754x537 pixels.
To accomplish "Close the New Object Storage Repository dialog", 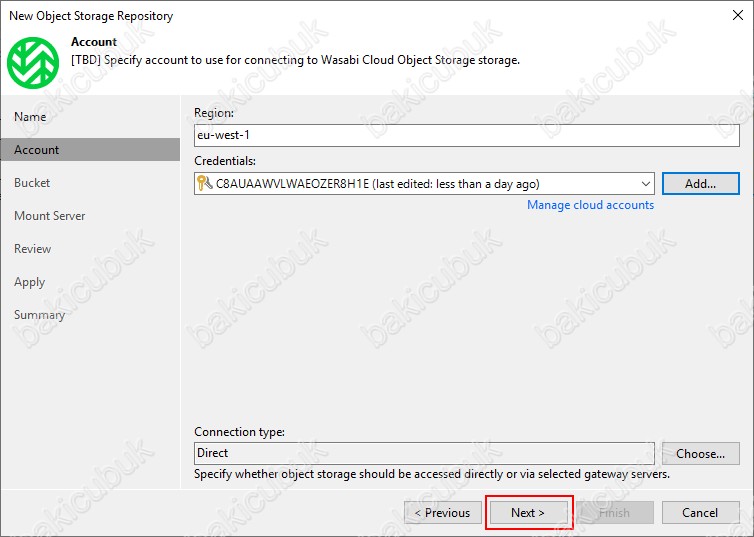I will tap(738, 15).
